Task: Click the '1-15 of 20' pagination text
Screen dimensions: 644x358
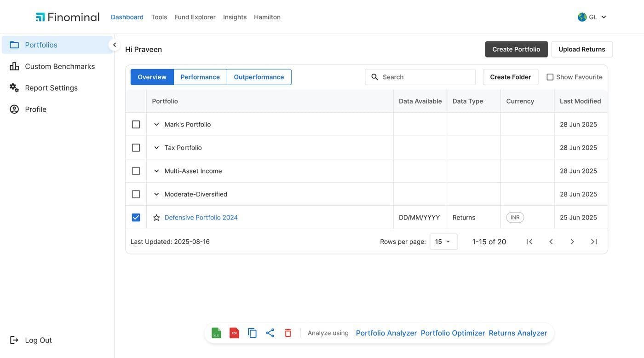Action: click(x=489, y=242)
